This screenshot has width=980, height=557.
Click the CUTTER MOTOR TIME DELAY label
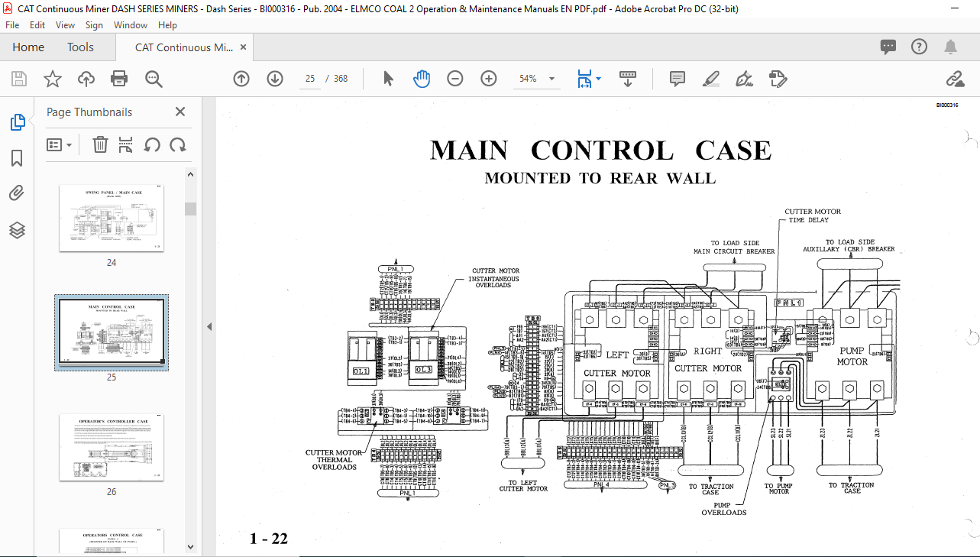click(813, 215)
